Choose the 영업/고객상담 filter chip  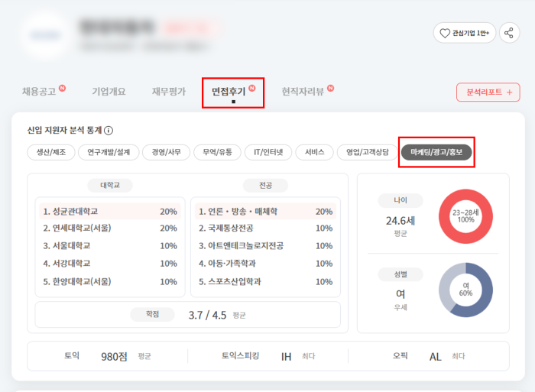[x=367, y=152]
